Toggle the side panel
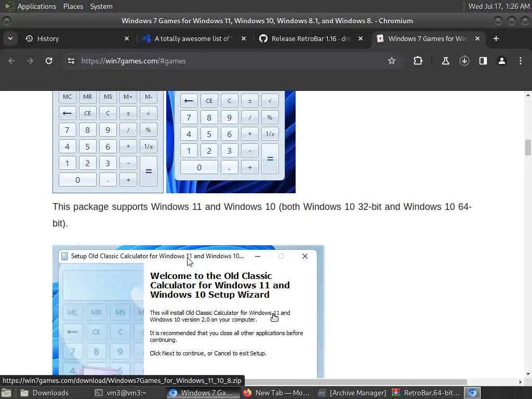The height and width of the screenshot is (399, 532). 483,61
